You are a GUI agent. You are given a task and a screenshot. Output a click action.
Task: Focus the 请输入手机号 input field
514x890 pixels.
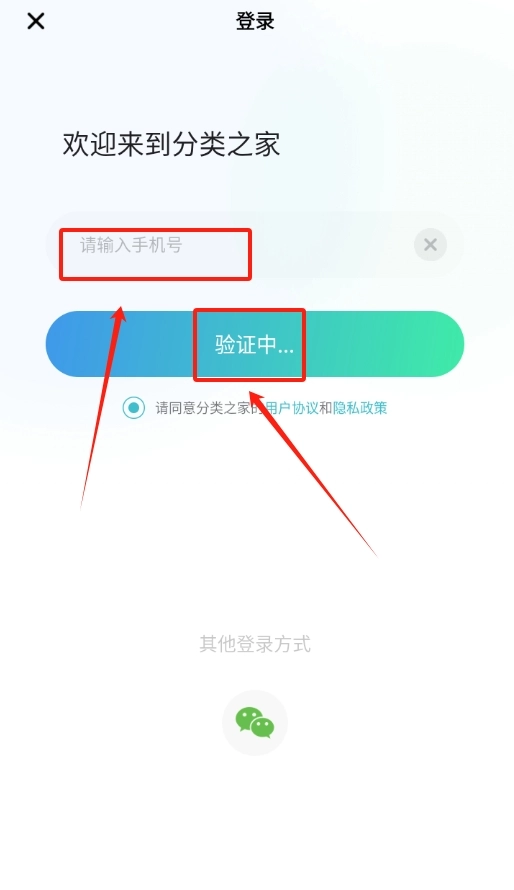[x=255, y=245]
